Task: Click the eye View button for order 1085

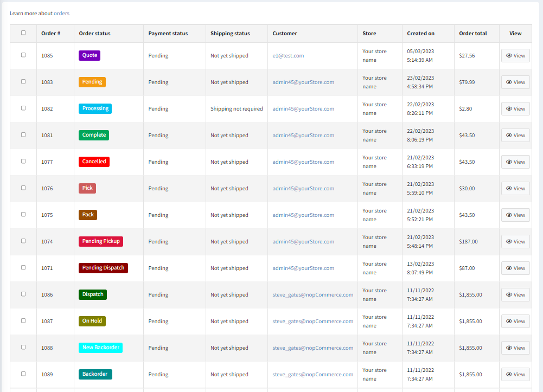Action: point(515,56)
